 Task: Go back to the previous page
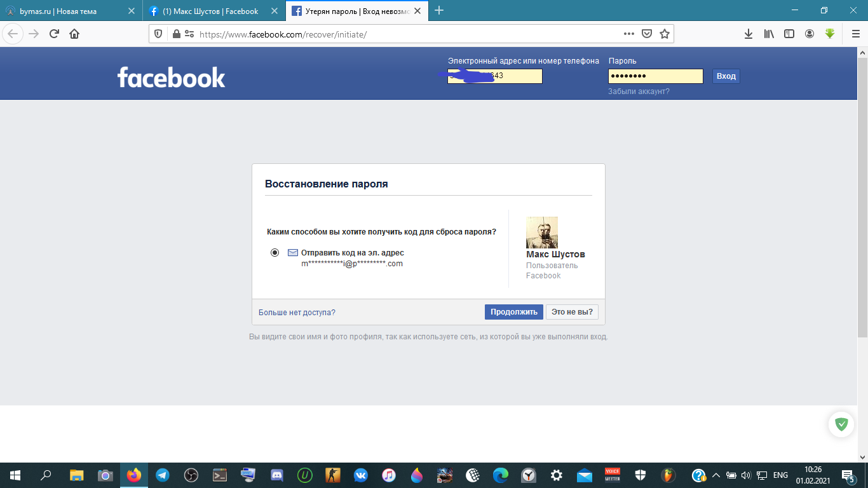(x=13, y=34)
